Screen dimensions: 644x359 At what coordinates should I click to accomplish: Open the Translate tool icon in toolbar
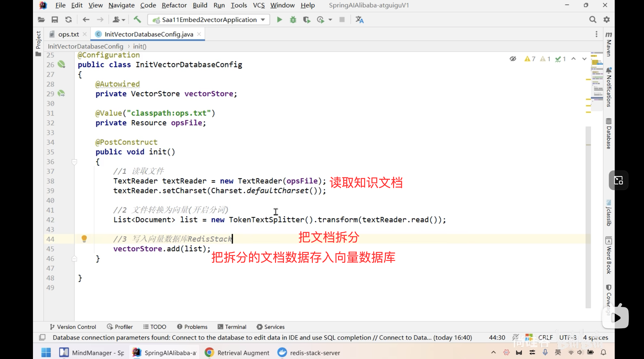359,19
